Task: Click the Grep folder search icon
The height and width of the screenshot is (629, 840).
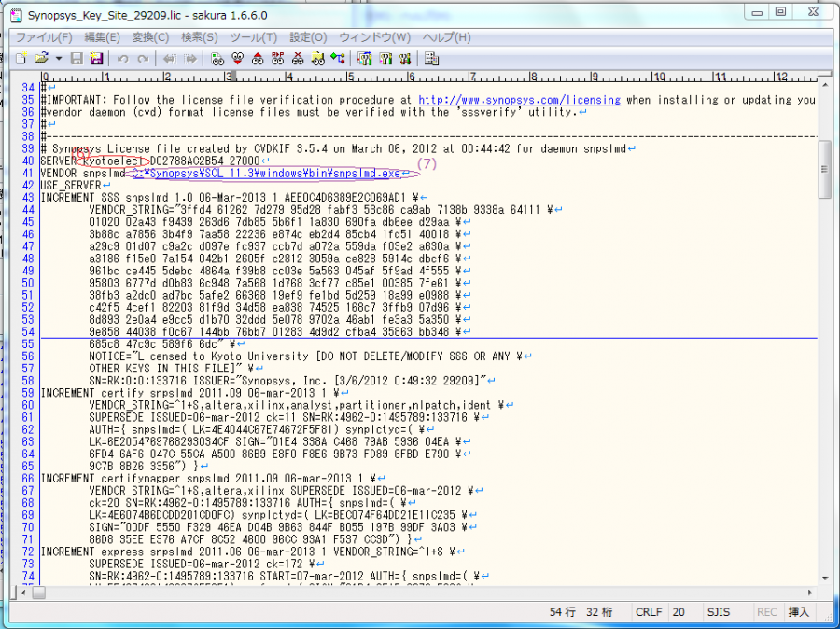Action: [317, 58]
